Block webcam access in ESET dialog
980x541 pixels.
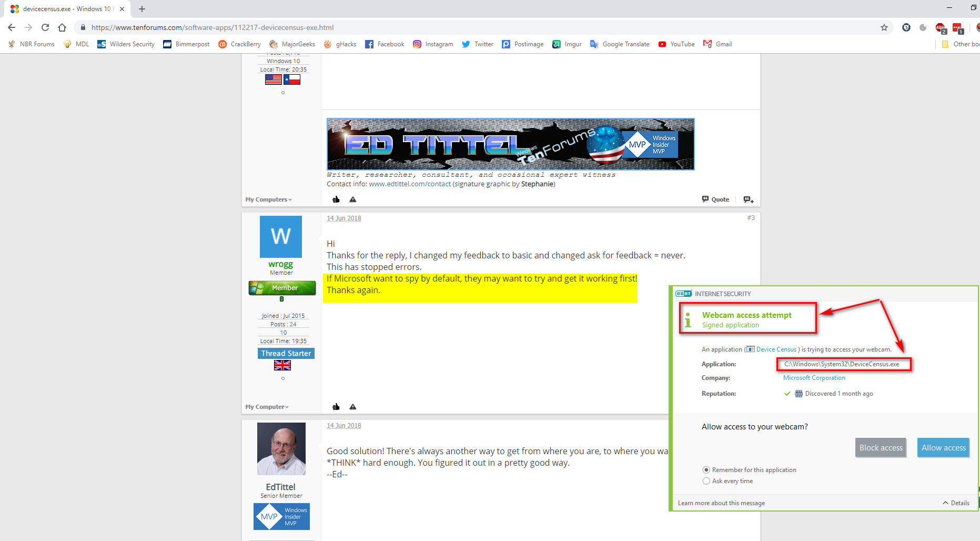(881, 448)
